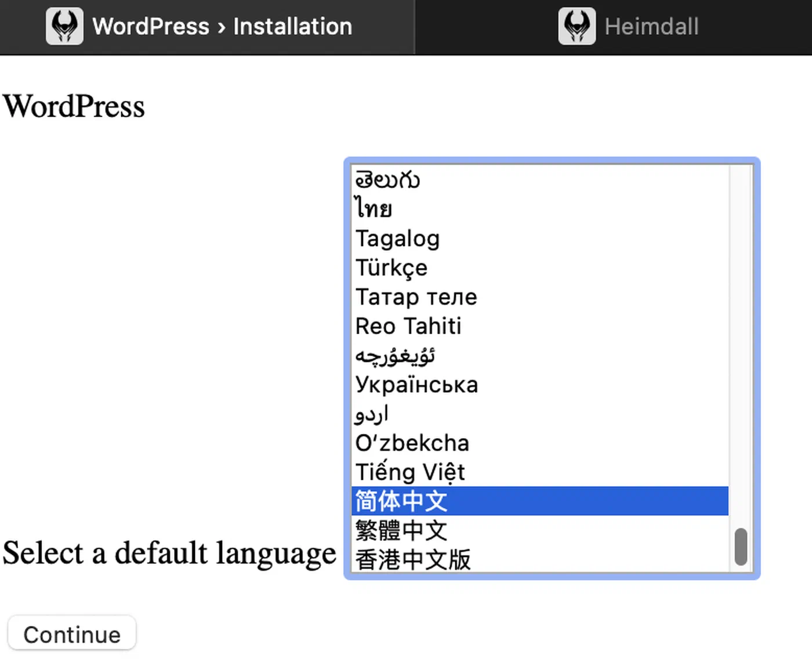The height and width of the screenshot is (670, 812).
Task: Click the Heimdall tab's helmet icon
Action: click(577, 26)
